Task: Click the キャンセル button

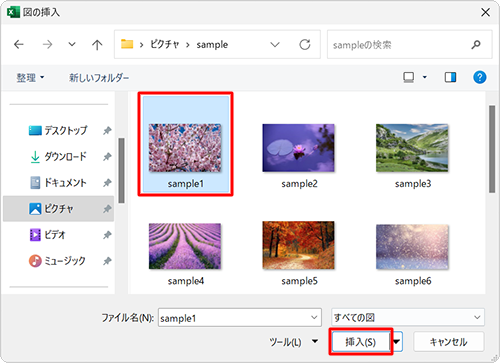Action: 449,342
